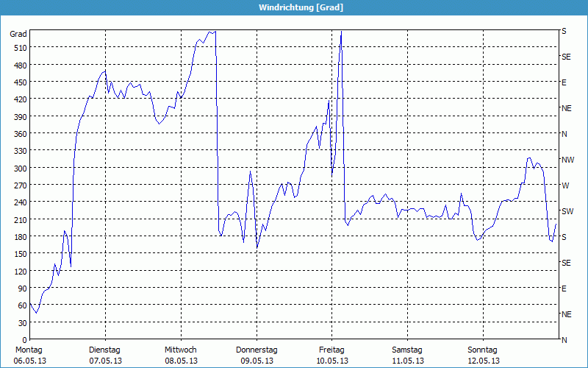
Task: Click the Grad unit label on the left axis
Action: 18,34
